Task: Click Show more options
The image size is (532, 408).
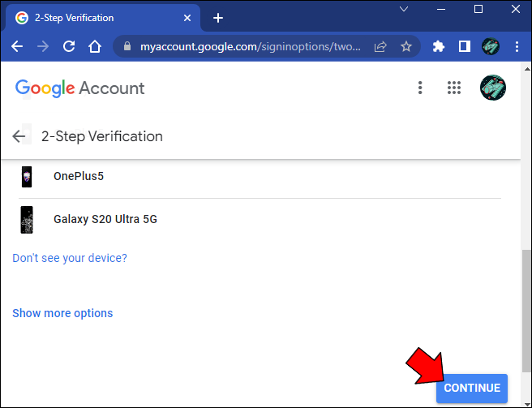Action: pyautogui.click(x=62, y=313)
